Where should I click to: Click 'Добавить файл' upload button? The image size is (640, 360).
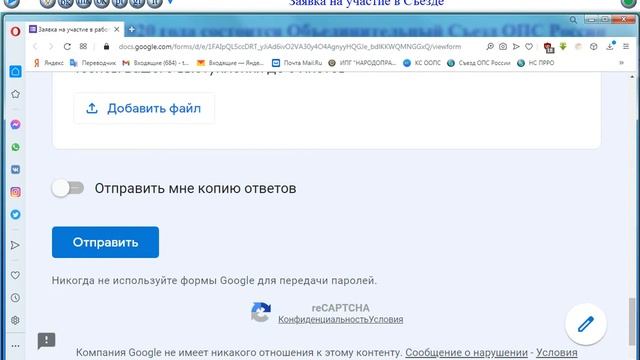click(144, 108)
